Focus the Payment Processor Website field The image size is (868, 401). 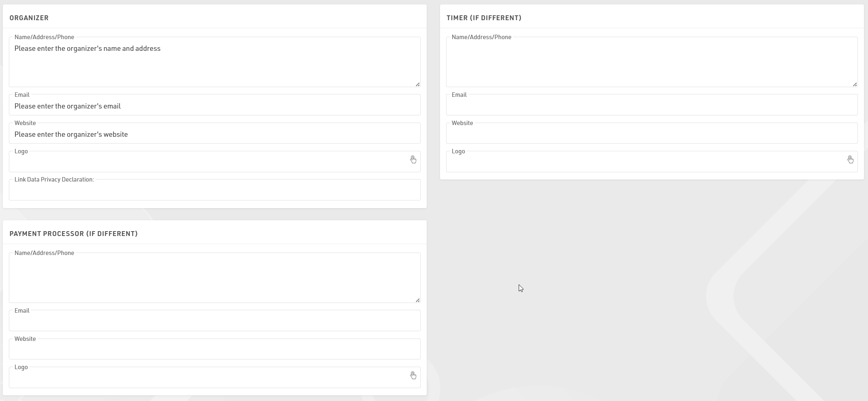click(x=214, y=350)
